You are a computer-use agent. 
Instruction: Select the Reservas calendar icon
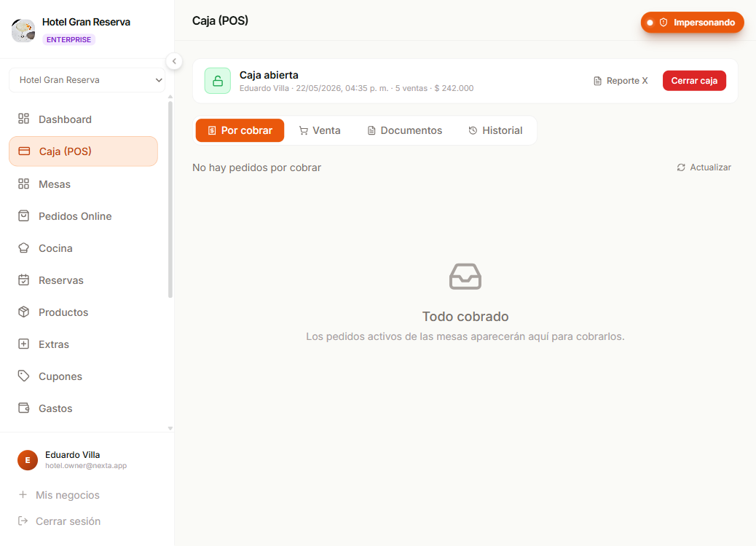(x=23, y=280)
